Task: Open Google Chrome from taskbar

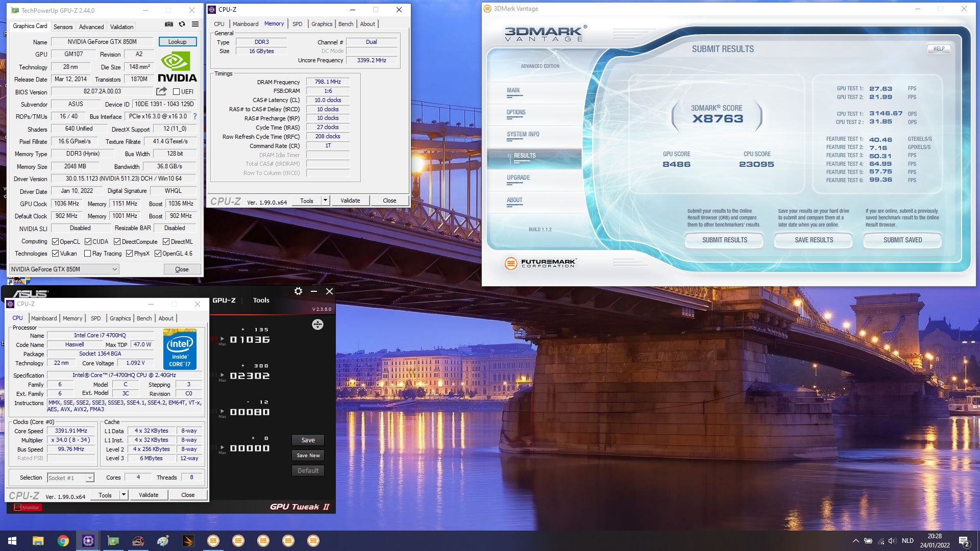Action: coord(63,541)
